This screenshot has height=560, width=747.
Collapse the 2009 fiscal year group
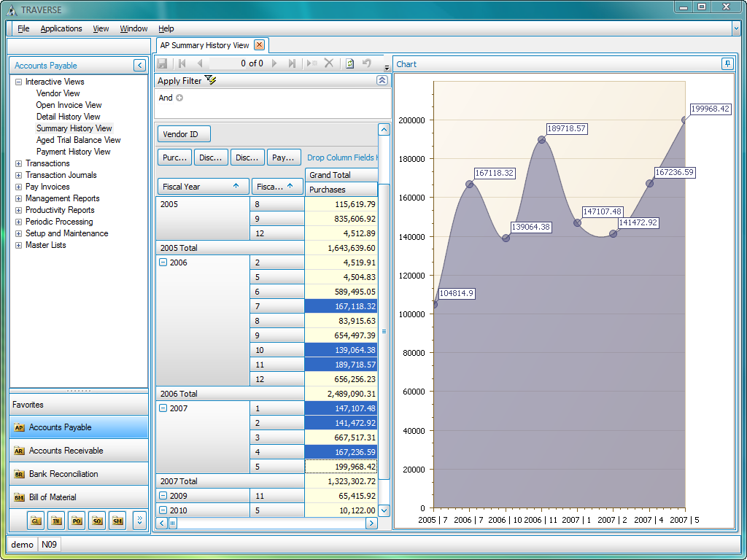point(163,496)
